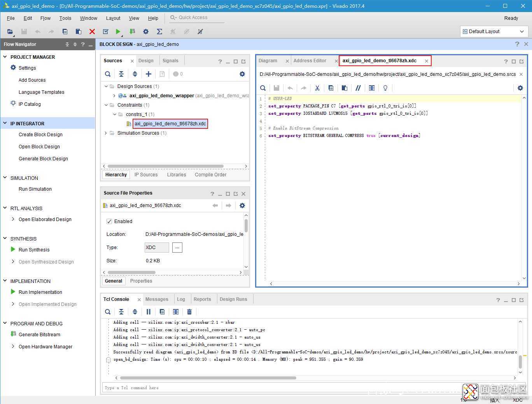Click the main toolbar paste icon
532x404 pixels.
79,32
